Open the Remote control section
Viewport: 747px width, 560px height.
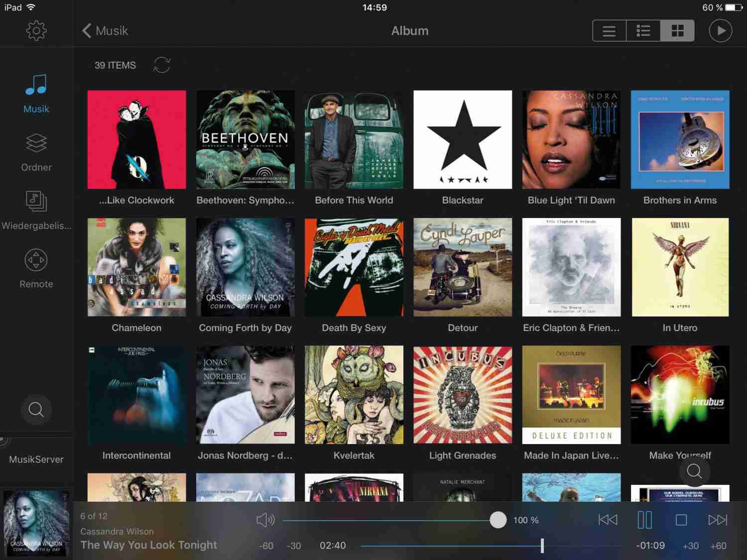[36, 269]
